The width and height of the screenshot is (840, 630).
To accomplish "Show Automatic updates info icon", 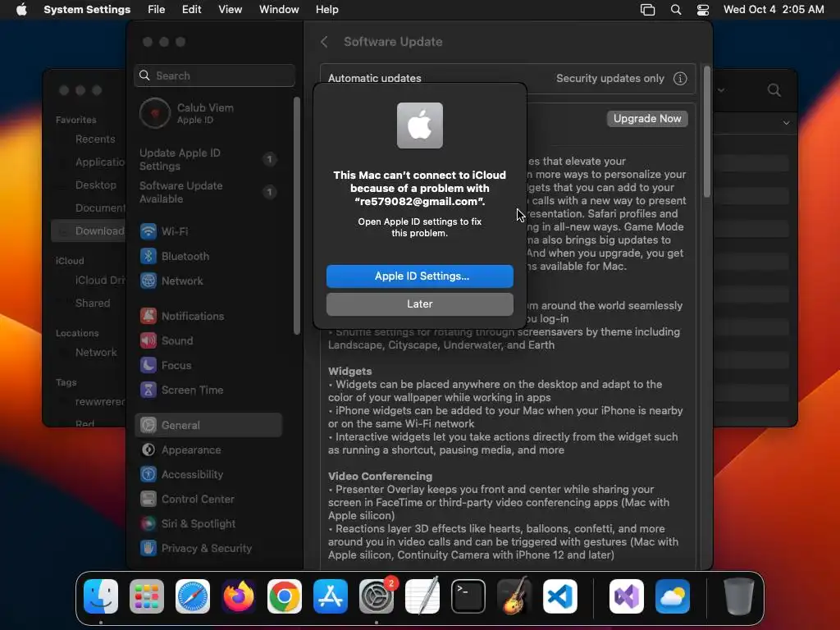I will pyautogui.click(x=680, y=79).
